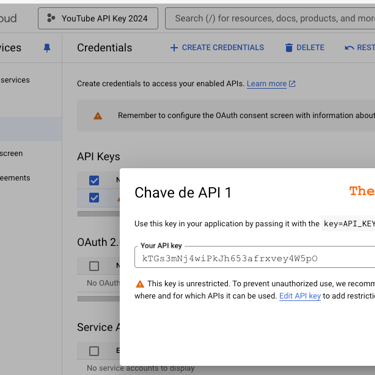375x375 pixels.
Task: Open the Edit API key link
Action: click(x=300, y=296)
